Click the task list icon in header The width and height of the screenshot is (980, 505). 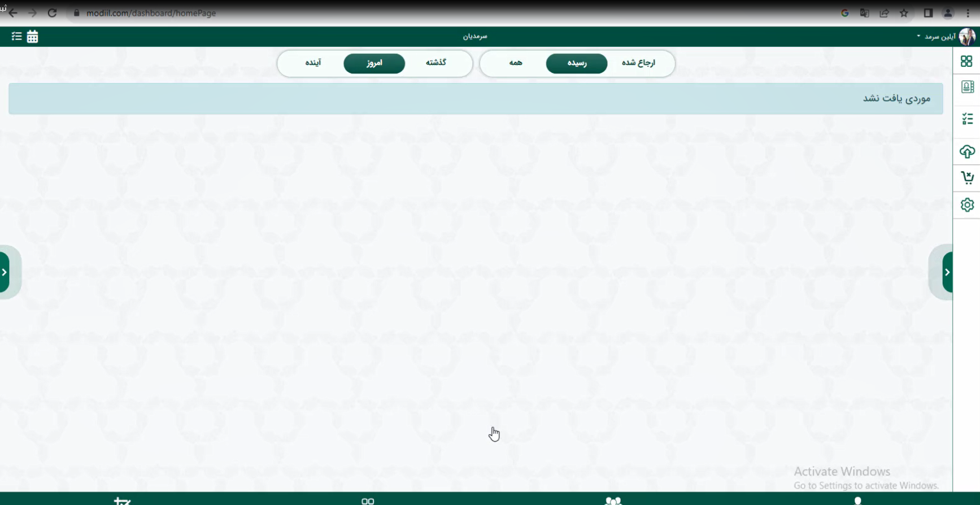[x=16, y=37]
